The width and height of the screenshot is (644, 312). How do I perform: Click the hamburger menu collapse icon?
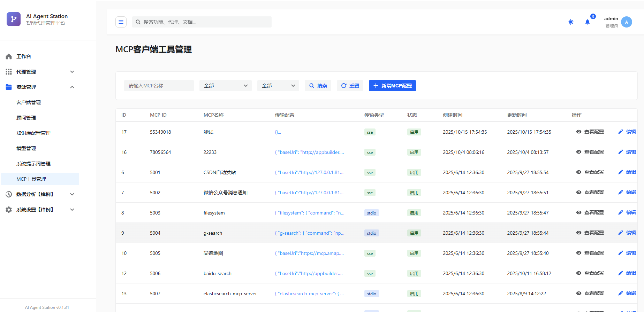pos(121,22)
